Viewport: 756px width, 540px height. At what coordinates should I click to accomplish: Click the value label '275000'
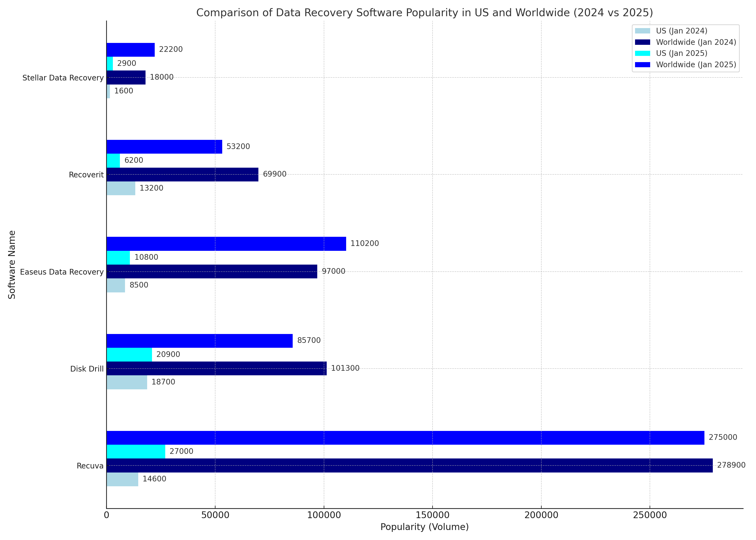[723, 438]
